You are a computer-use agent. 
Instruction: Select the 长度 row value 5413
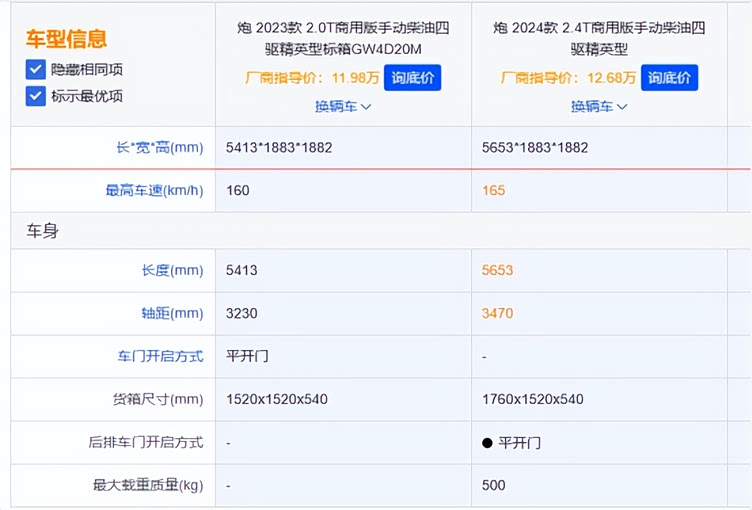click(242, 270)
